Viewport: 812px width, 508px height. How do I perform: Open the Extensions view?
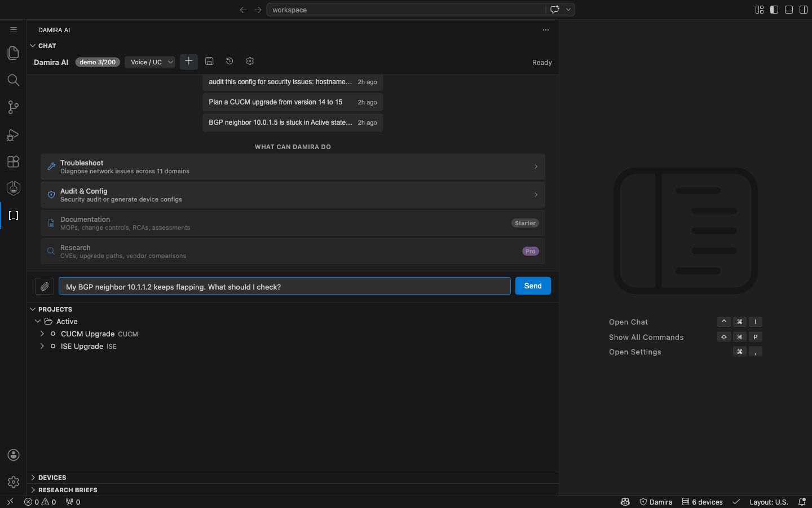click(14, 161)
